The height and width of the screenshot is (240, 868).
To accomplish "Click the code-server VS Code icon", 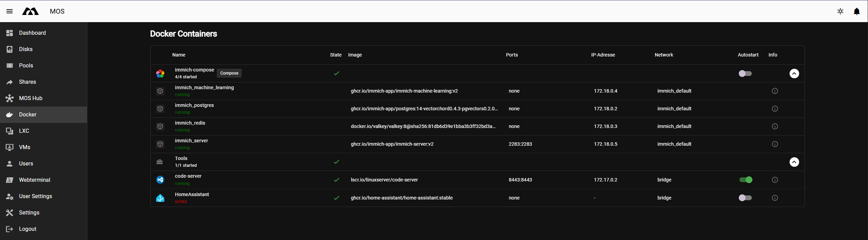I will point(160,180).
